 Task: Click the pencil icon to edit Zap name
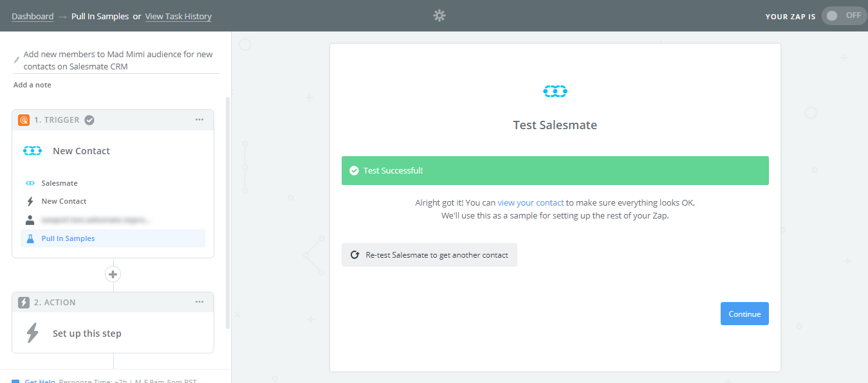(17, 60)
